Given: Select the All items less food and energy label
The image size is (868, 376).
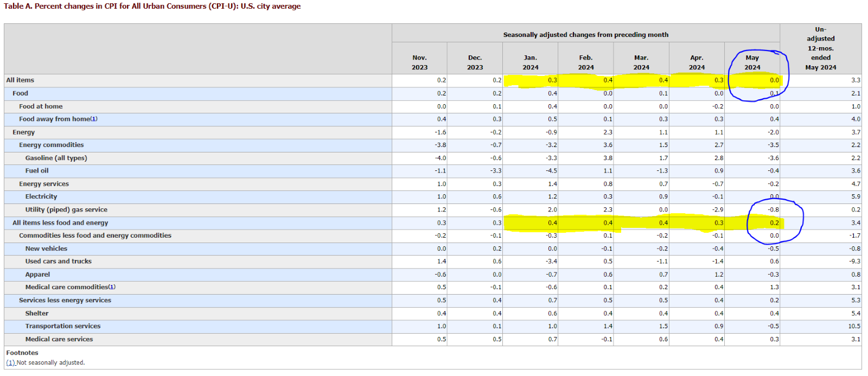Looking at the screenshot, I should (x=60, y=223).
